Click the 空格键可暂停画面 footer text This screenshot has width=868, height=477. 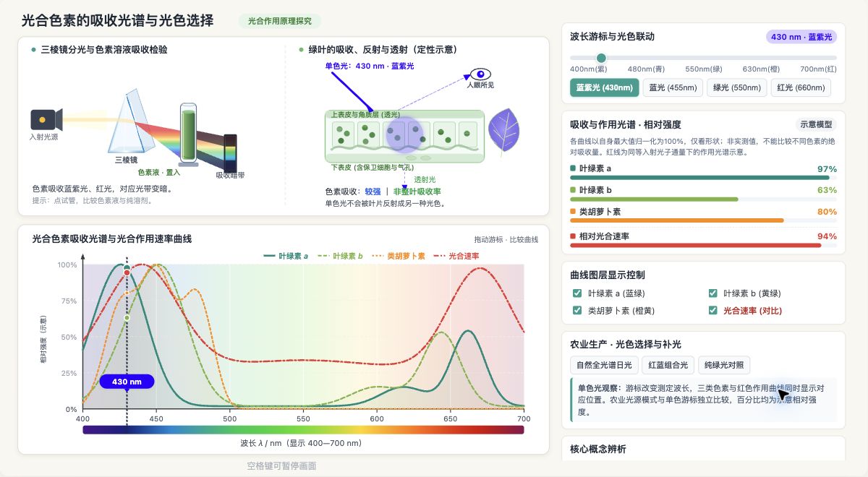click(x=281, y=465)
